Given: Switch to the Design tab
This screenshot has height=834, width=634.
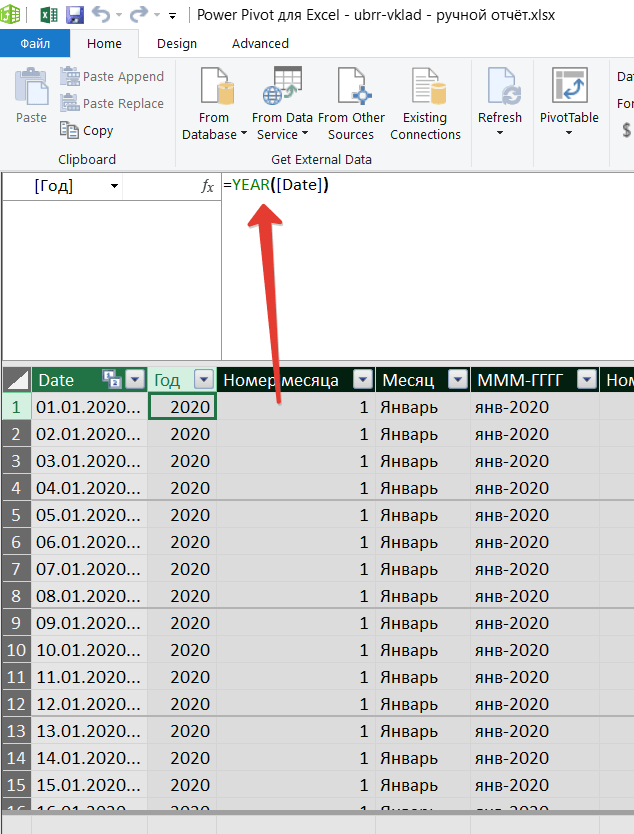Looking at the screenshot, I should (177, 44).
